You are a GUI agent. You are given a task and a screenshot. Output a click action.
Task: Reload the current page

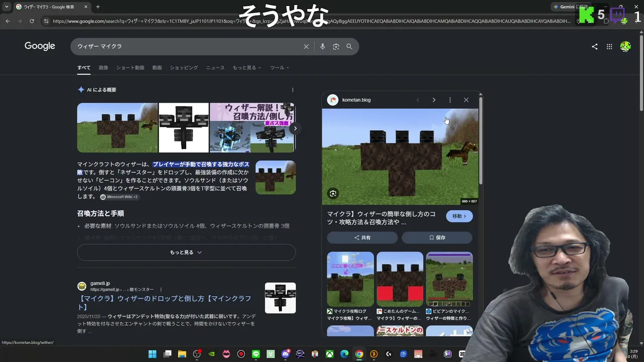[32, 21]
